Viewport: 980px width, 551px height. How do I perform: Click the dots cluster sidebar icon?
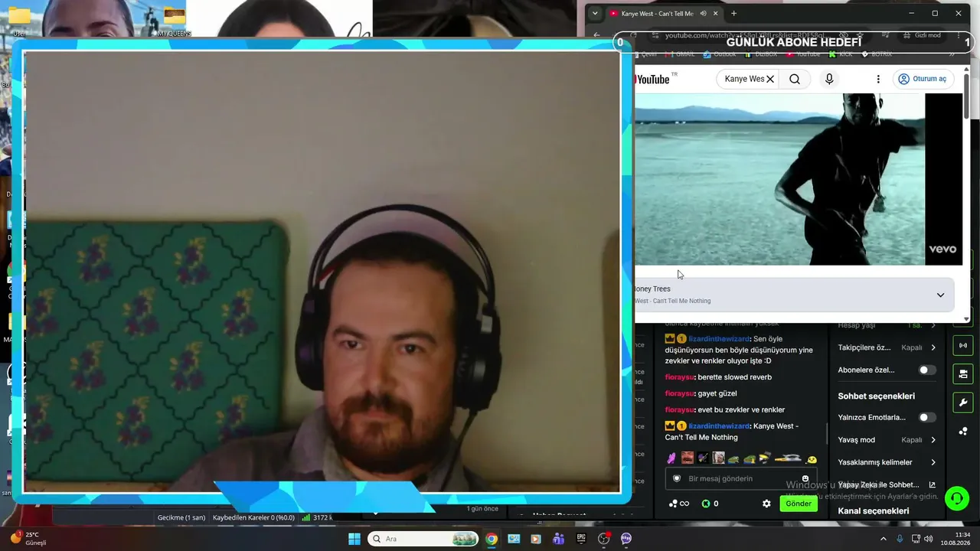(x=962, y=431)
